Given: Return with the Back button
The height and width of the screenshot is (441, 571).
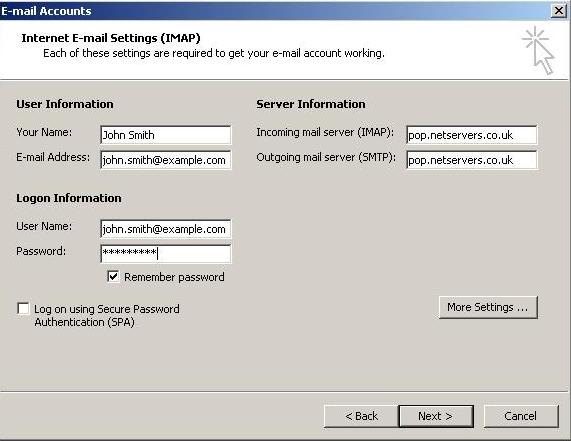Looking at the screenshot, I should pyautogui.click(x=361, y=416).
